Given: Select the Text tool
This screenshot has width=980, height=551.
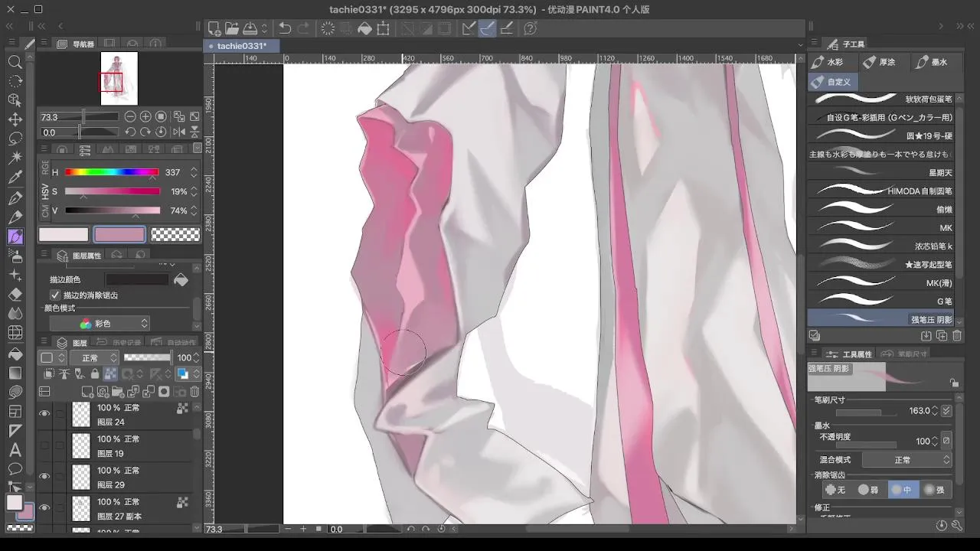Looking at the screenshot, I should coord(15,449).
